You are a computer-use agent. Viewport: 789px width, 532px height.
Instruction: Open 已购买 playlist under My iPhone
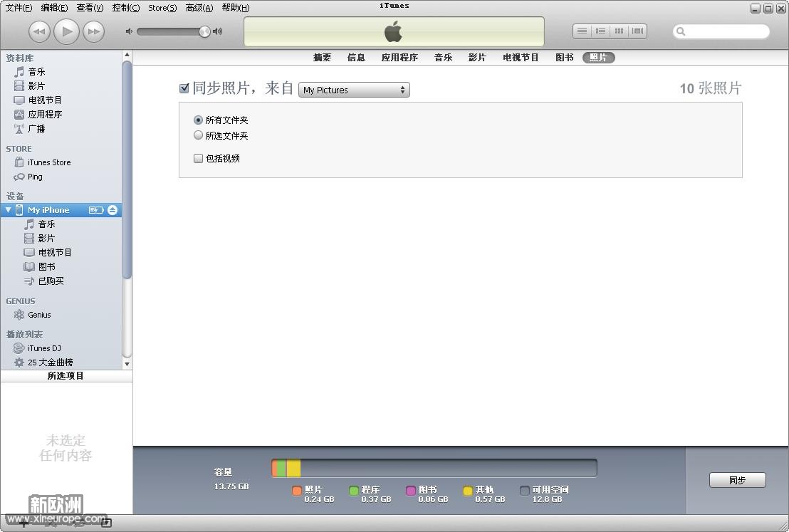coord(43,281)
